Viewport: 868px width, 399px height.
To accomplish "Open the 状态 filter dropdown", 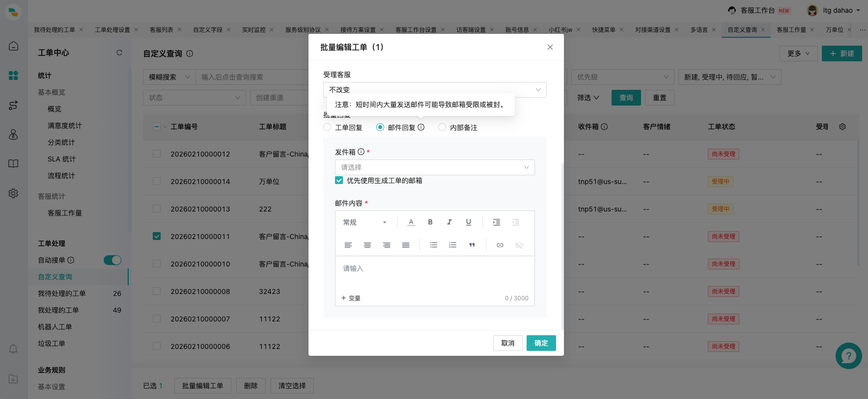I will point(195,98).
